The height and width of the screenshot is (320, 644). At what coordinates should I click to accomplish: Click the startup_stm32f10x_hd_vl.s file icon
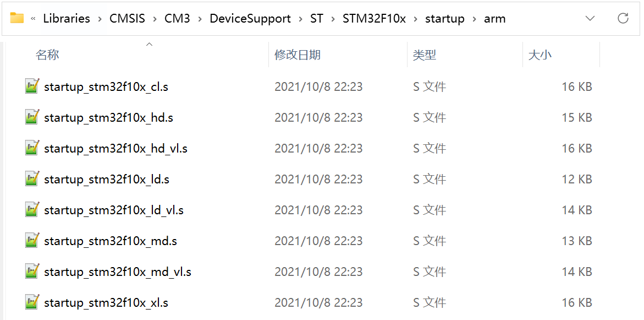click(32, 148)
